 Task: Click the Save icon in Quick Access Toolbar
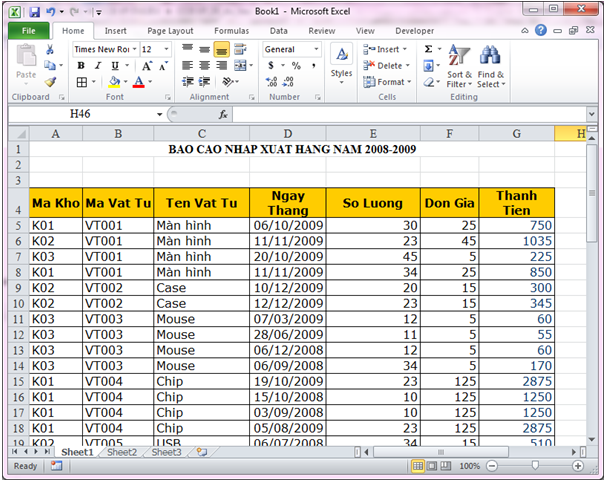pos(35,12)
